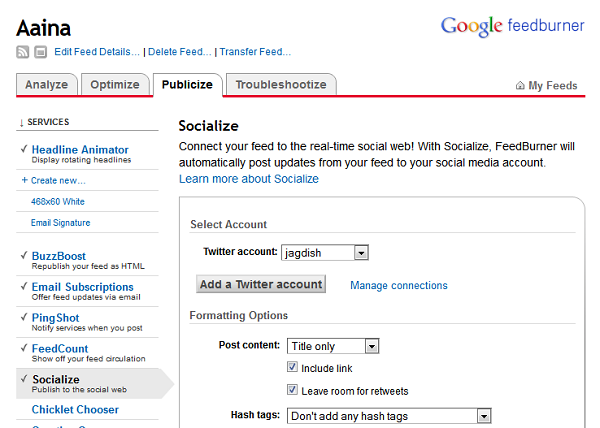Image resolution: width=600 pixels, height=428 pixels.
Task: Click the RSS feed icon under Aaina
Action: 23,52
